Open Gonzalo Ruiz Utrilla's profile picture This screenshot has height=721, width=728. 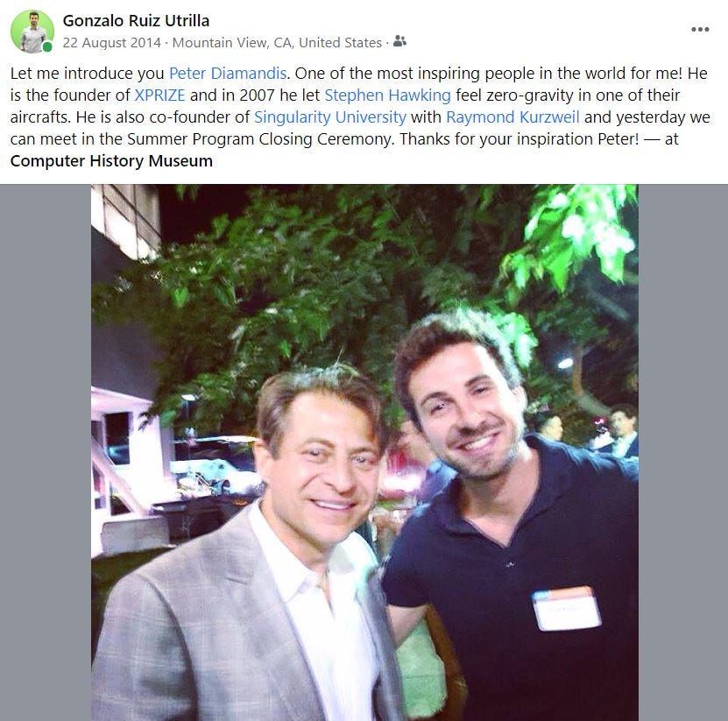(x=32, y=32)
